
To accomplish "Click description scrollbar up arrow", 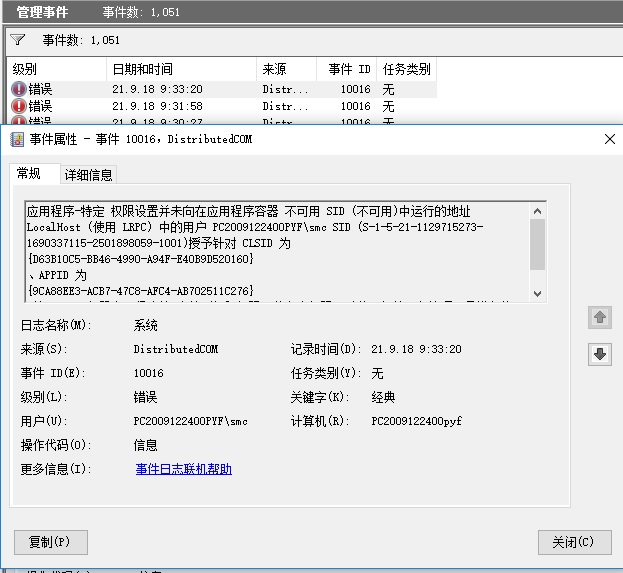I will click(x=538, y=211).
